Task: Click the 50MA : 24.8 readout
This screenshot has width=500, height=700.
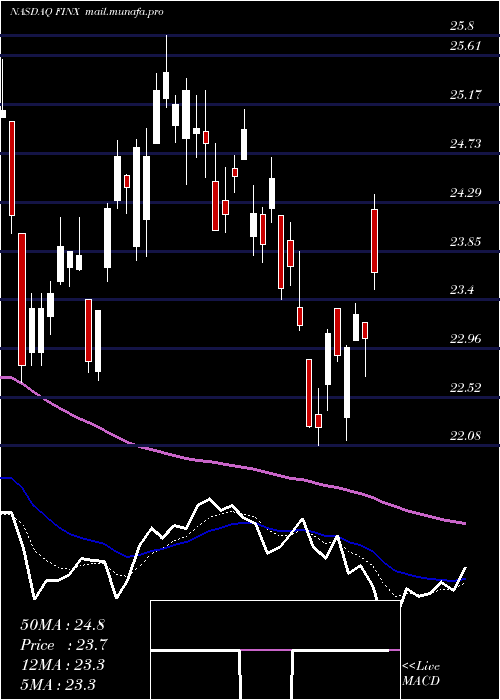Action: (62, 625)
